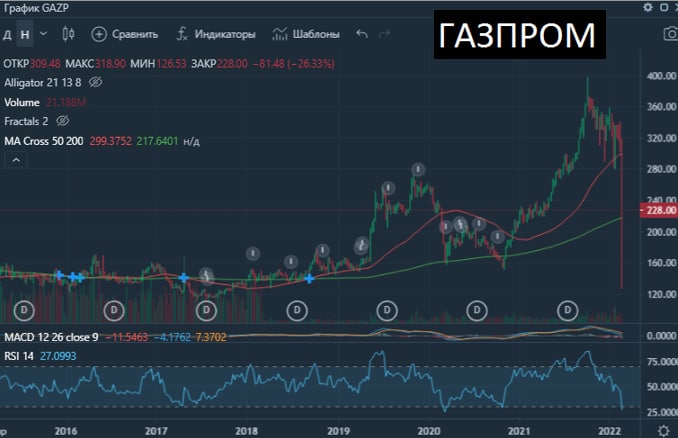This screenshot has height=438, width=678.
Task: Open the Индикаторы indicators menu
Action: (216, 34)
